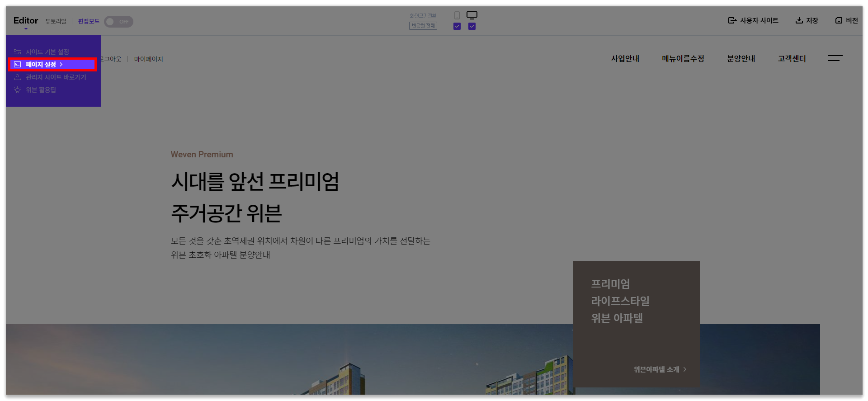Image resolution: width=868 pixels, height=401 pixels.
Task: Click the arrow beside 위븐아파텔 소개
Action: 685,369
